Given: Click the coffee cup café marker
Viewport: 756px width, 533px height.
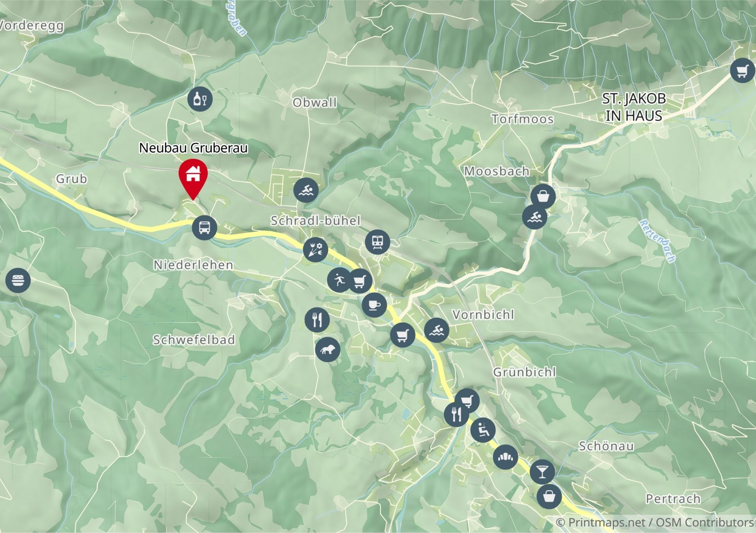Looking at the screenshot, I should (374, 305).
